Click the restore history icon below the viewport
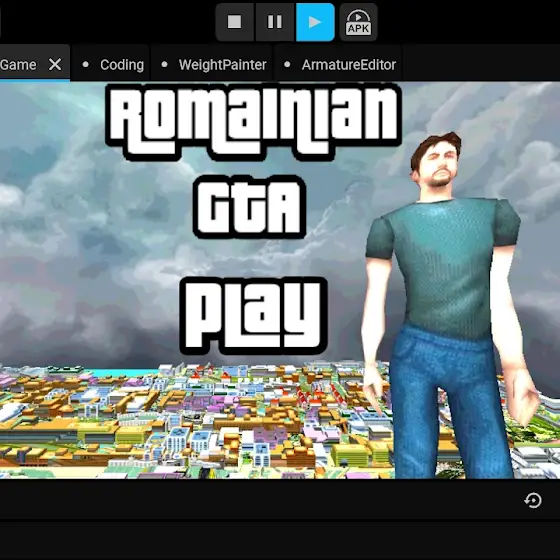Screen dimensions: 560x560 tap(533, 500)
